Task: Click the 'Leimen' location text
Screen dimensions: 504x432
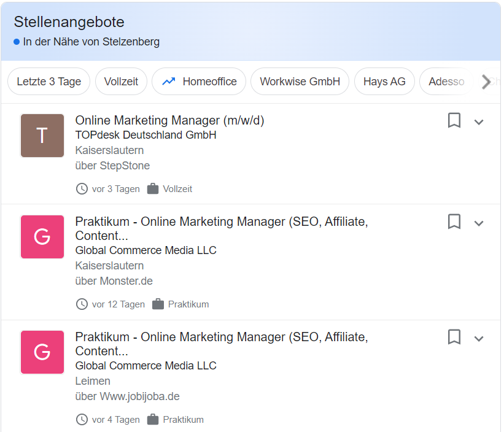Action: (x=93, y=381)
